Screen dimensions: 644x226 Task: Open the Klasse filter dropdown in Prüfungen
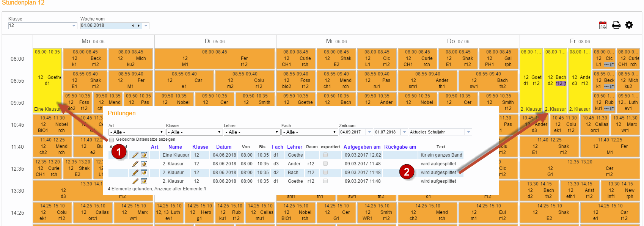(x=194, y=132)
